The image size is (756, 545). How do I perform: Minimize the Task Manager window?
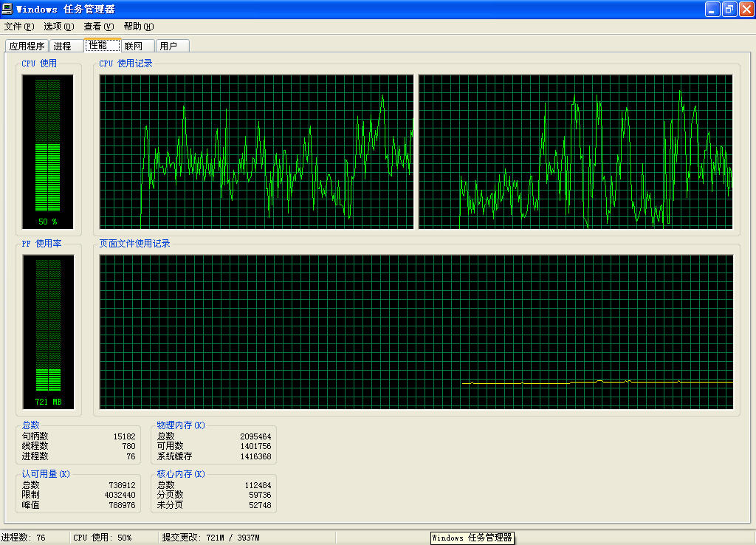point(712,9)
